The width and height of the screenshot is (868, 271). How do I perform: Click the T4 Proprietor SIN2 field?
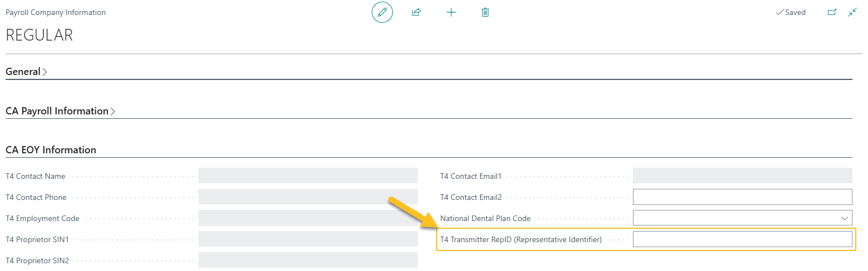[x=307, y=260]
